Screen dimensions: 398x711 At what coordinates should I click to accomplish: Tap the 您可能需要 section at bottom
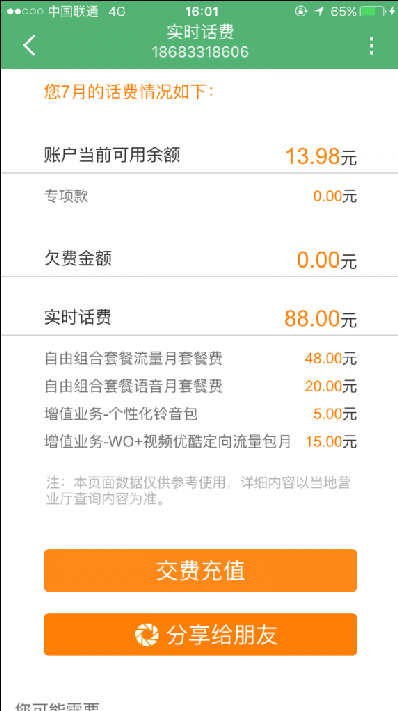pyautogui.click(x=57, y=706)
